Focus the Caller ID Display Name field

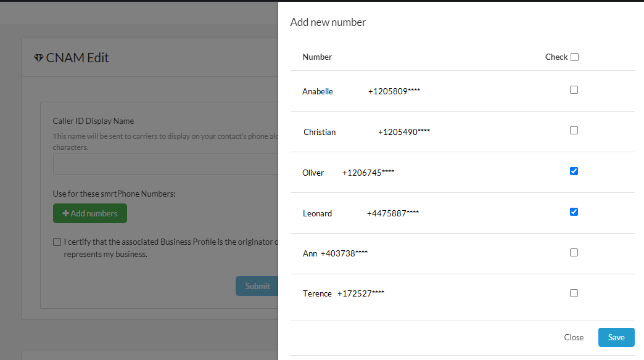coord(165,165)
